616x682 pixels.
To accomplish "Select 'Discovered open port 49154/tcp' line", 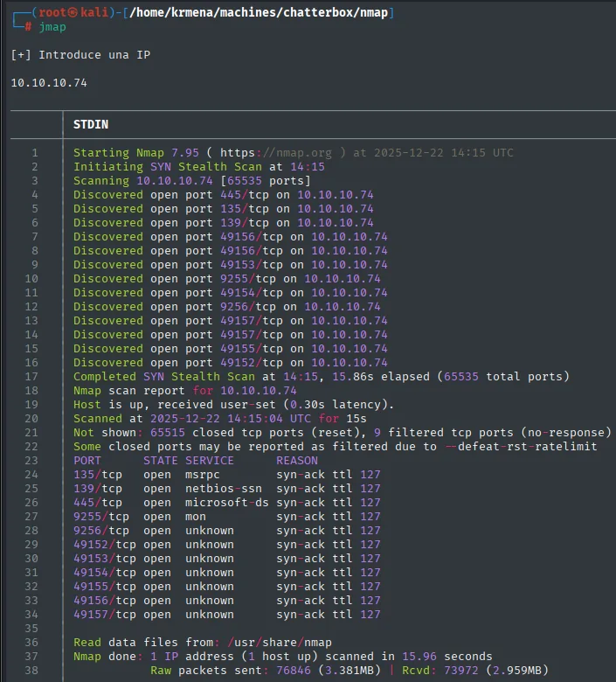I will (230, 292).
